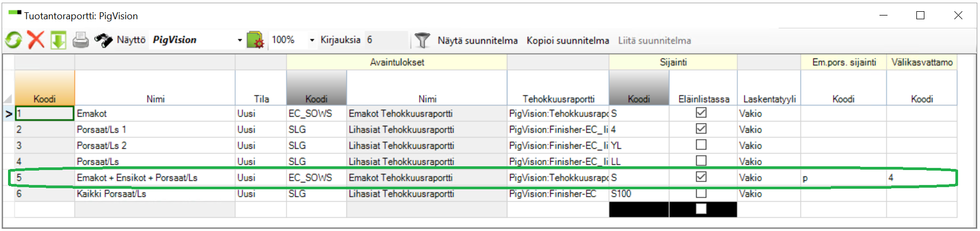
Task: Click Sijainti code LL cell
Action: [639, 161]
